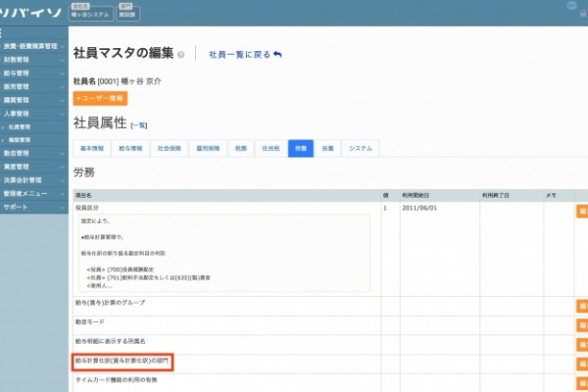Select 社員管理 under 人事管理
The height and width of the screenshot is (392, 588).
pos(20,127)
